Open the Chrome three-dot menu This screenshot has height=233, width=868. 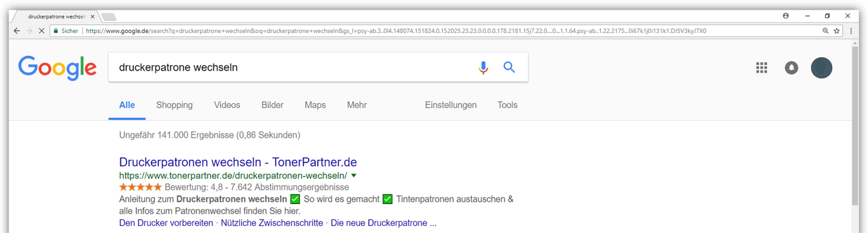[851, 31]
